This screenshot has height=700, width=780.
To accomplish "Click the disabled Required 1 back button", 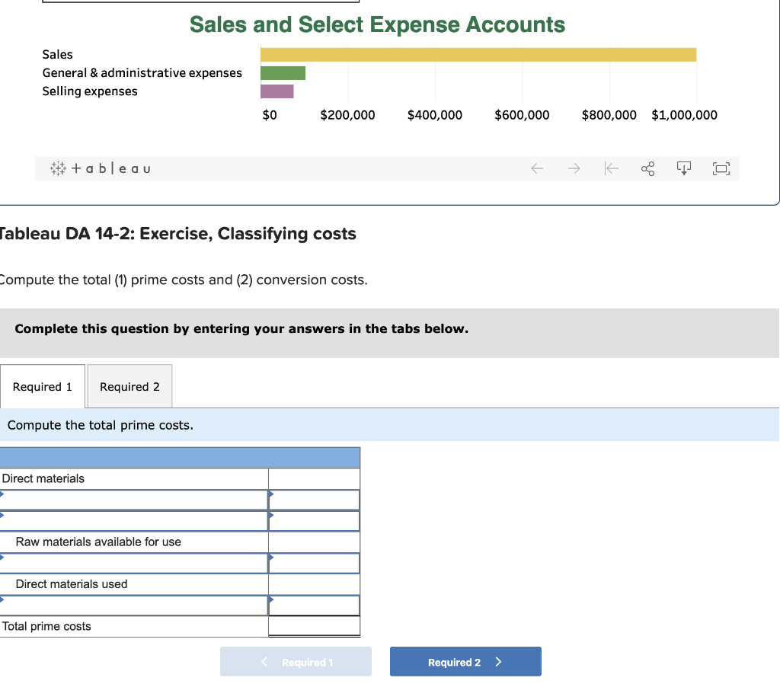I will [296, 662].
